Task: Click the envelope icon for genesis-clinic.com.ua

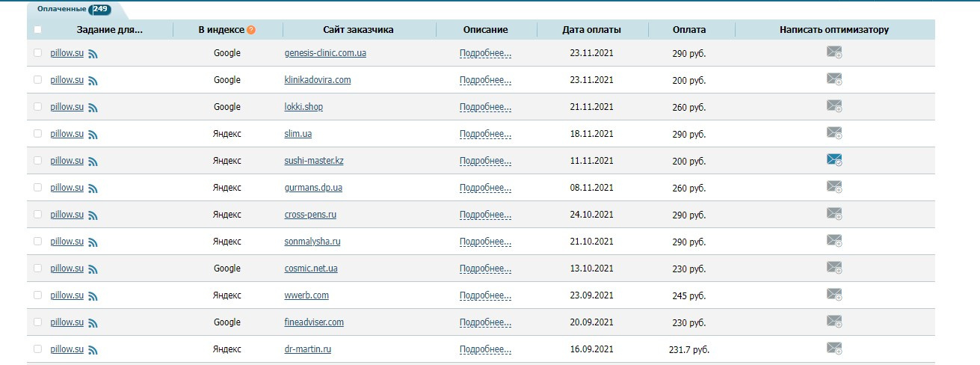Action: [x=834, y=52]
